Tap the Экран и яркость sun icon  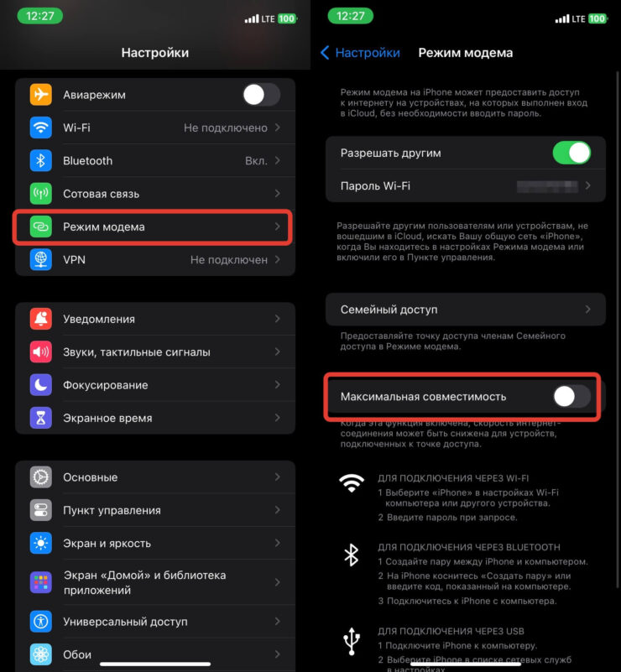click(41, 543)
